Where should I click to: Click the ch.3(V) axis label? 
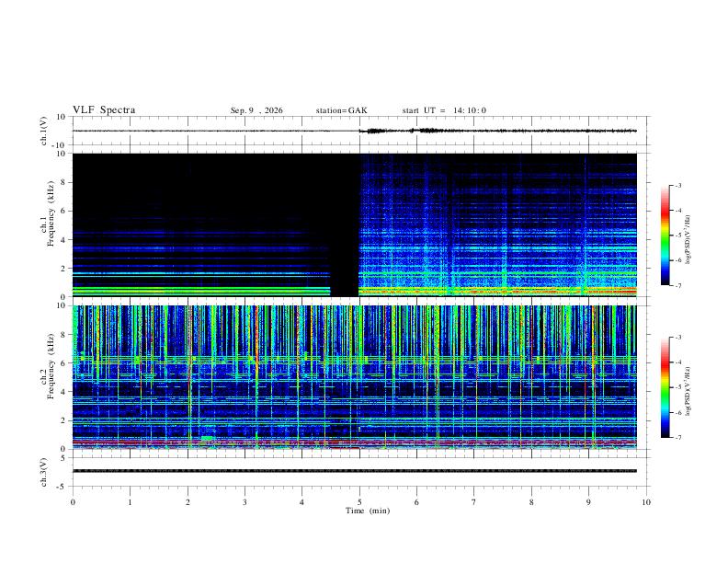[x=44, y=472]
